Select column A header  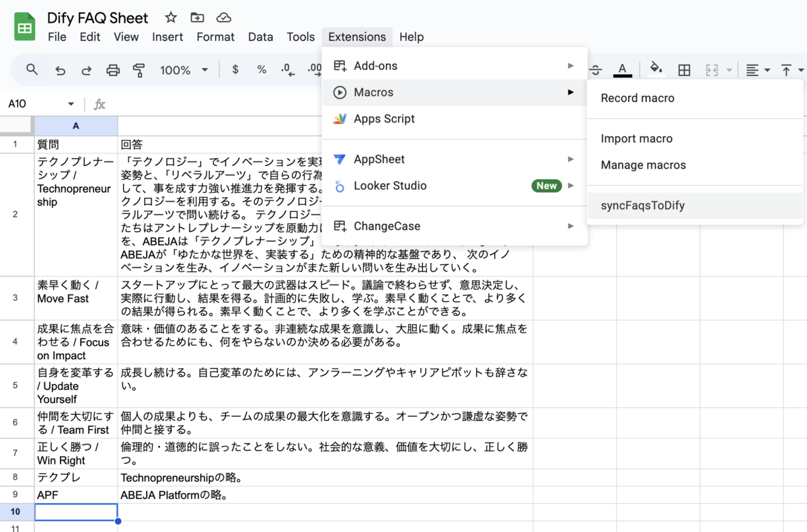click(x=76, y=126)
